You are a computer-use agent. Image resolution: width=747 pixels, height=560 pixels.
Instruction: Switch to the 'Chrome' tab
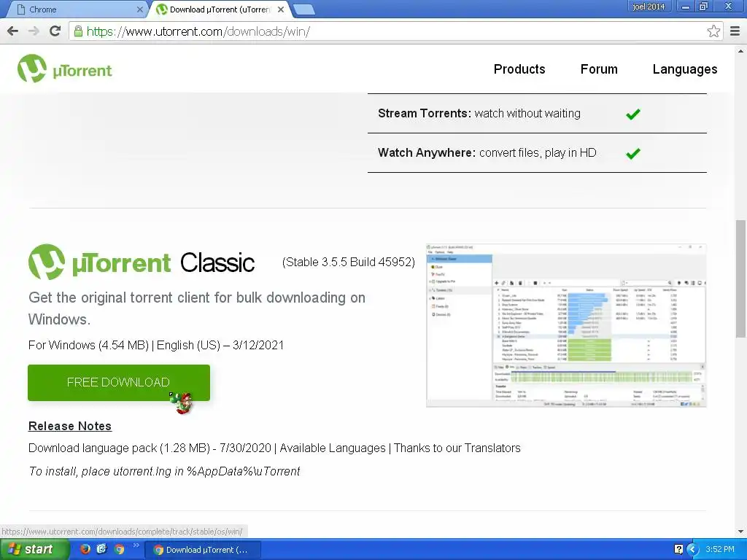(x=76, y=9)
